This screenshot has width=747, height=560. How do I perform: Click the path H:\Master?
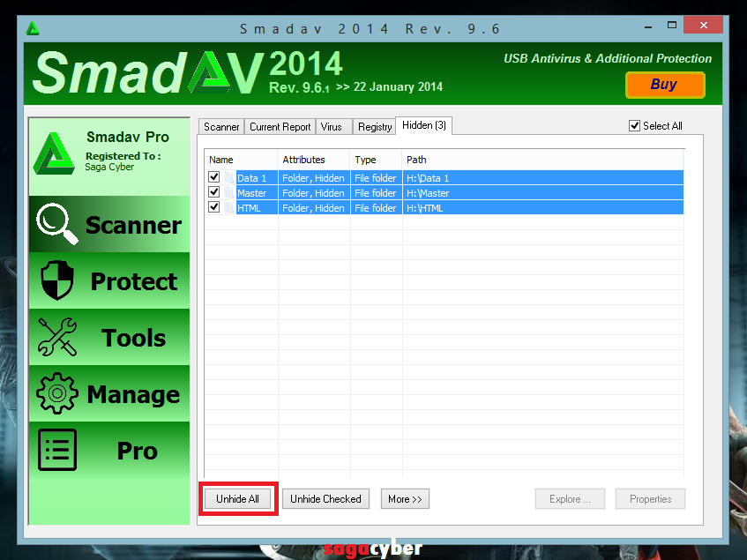[x=428, y=193]
